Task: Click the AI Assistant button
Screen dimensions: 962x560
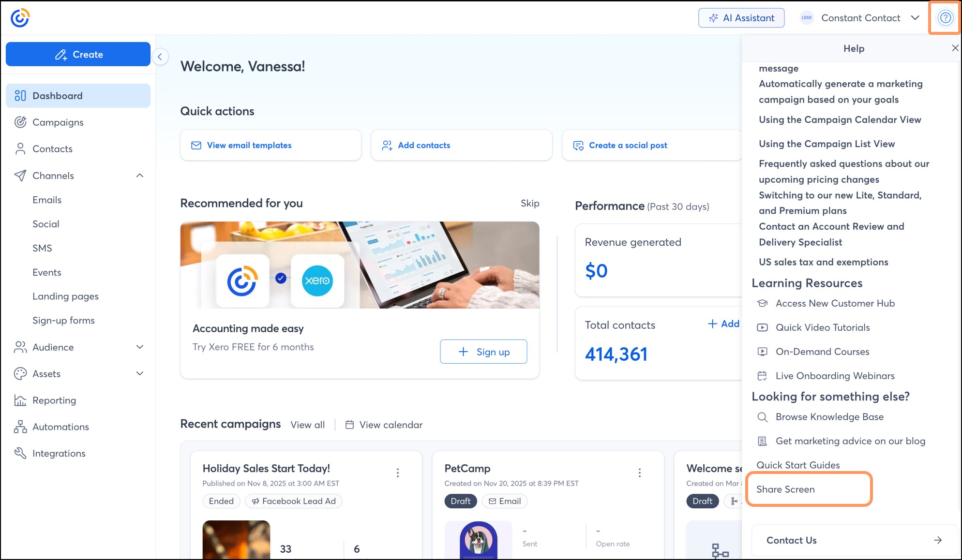Action: [741, 18]
